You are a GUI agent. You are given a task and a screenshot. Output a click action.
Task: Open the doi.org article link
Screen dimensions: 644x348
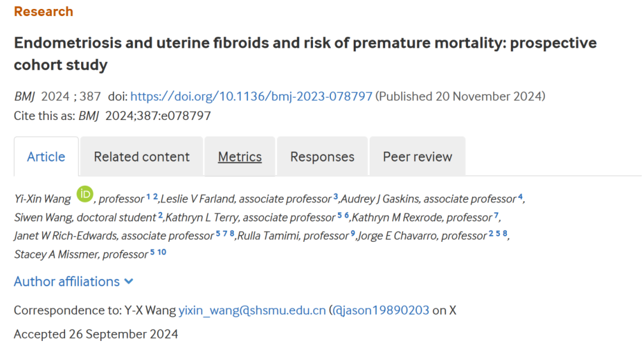click(252, 96)
